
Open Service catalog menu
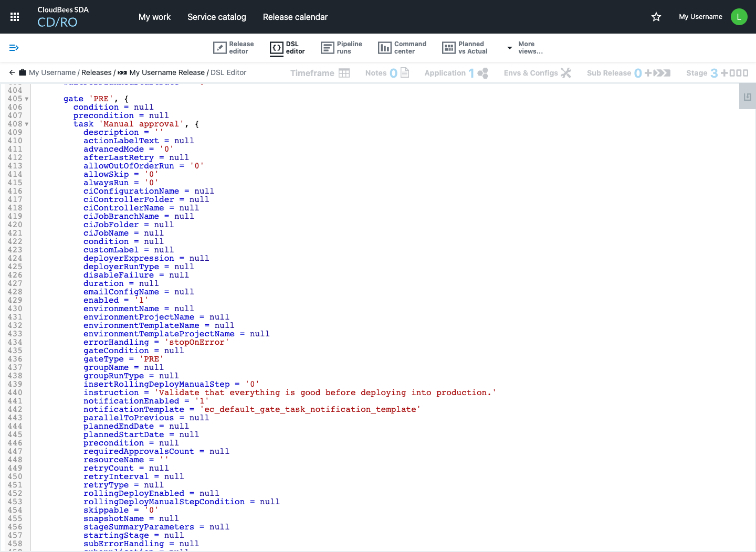click(x=217, y=17)
